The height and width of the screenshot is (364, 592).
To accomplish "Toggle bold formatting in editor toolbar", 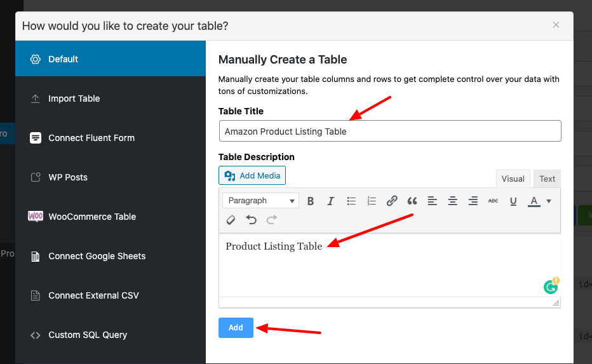I will coord(311,201).
